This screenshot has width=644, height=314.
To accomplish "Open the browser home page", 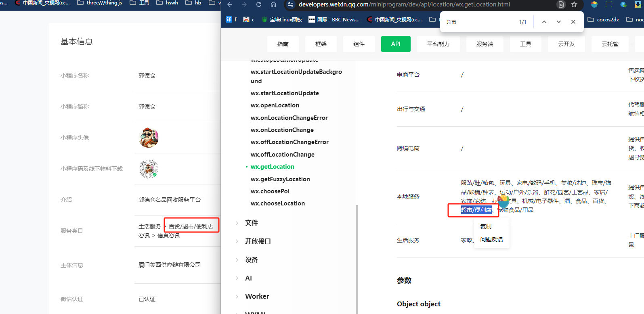I will tap(273, 4).
